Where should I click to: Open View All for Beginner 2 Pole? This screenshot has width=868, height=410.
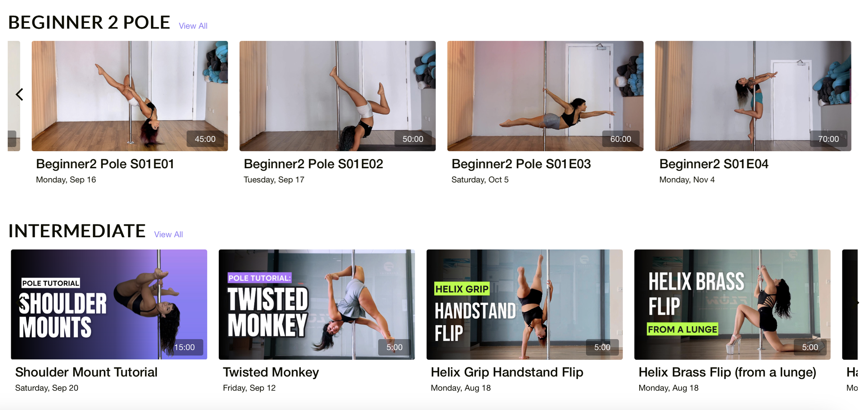click(x=193, y=26)
